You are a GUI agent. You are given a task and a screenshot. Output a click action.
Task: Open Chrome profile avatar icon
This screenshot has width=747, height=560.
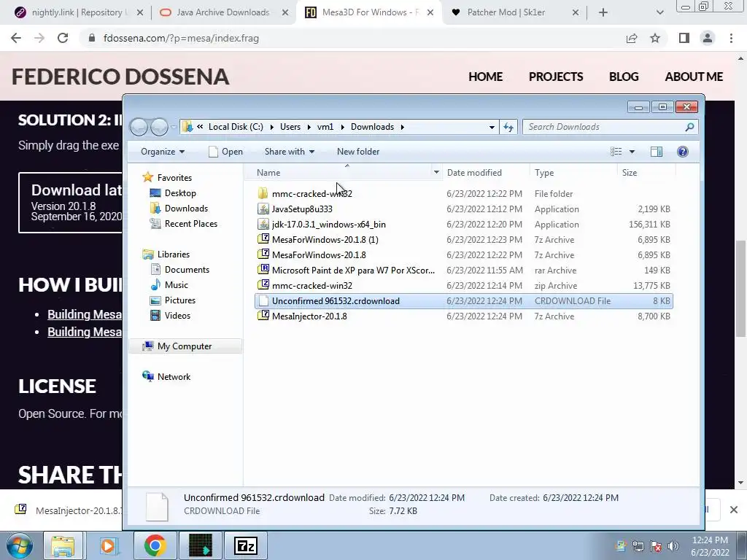708,38
